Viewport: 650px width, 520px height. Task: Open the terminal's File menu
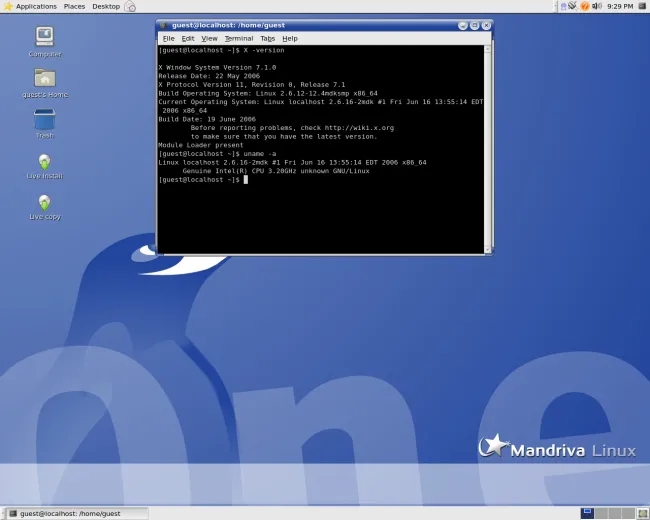click(x=168, y=39)
